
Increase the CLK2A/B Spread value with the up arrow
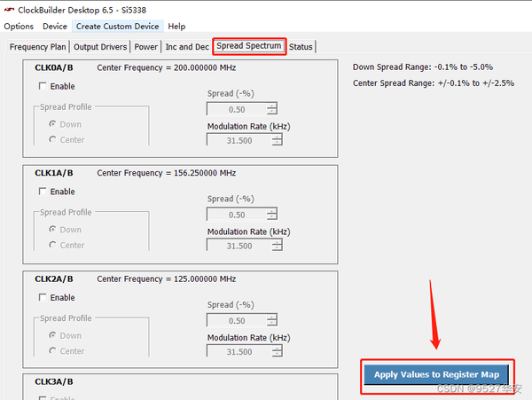(x=271, y=318)
